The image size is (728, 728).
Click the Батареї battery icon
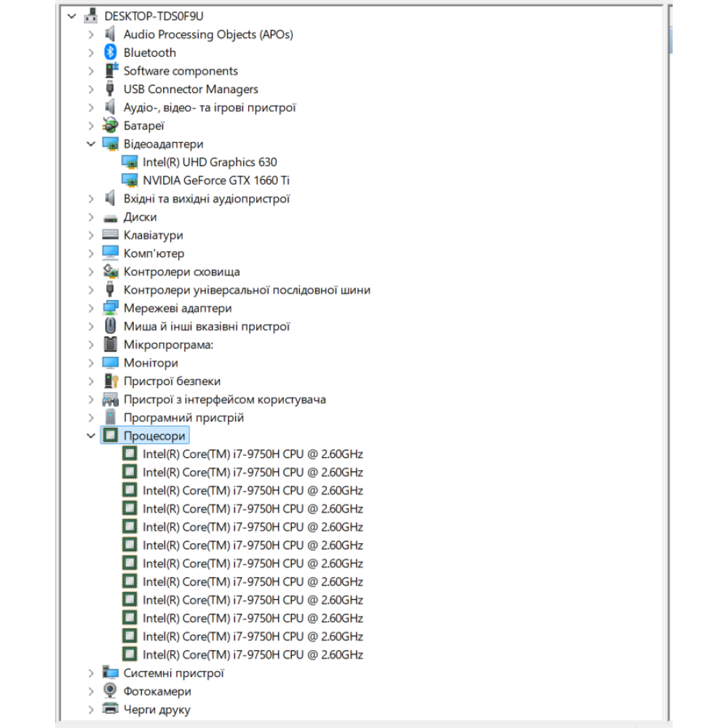(111, 126)
